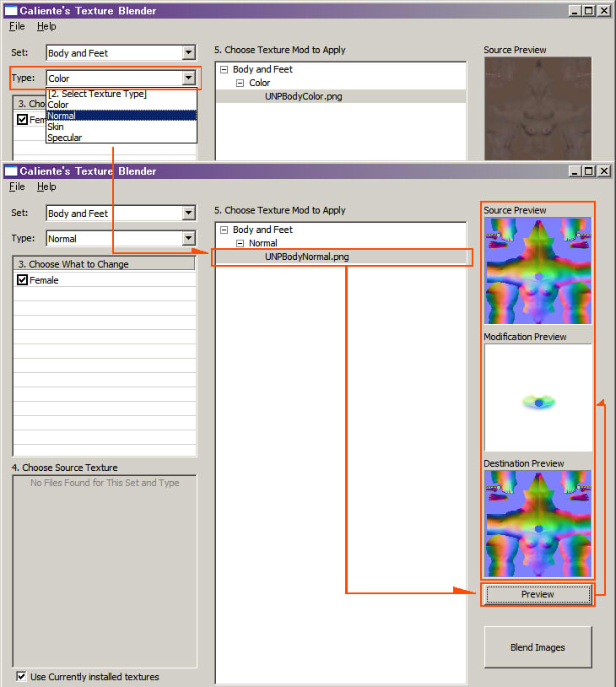Open File menu in lower window

(x=17, y=187)
